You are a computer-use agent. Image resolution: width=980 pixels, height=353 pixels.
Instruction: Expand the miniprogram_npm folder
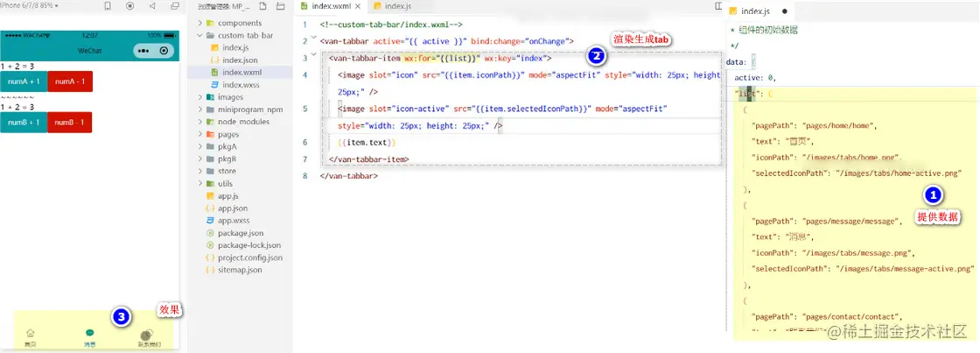click(x=200, y=109)
